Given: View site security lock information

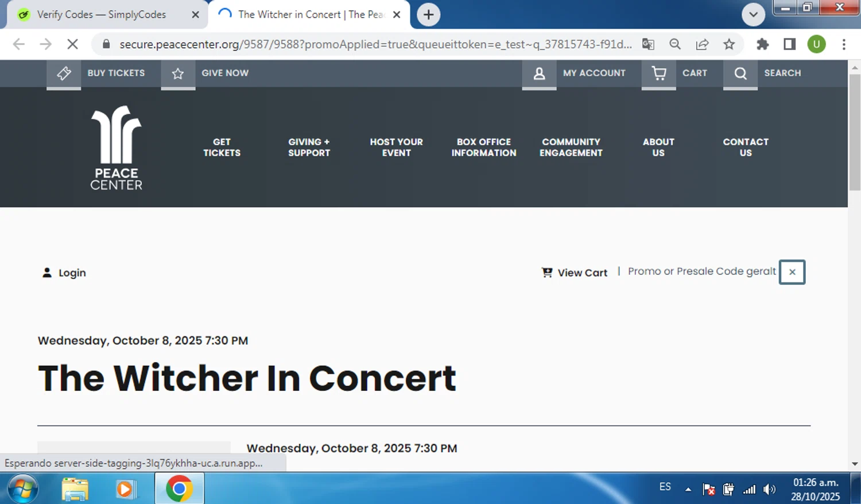Looking at the screenshot, I should [106, 44].
